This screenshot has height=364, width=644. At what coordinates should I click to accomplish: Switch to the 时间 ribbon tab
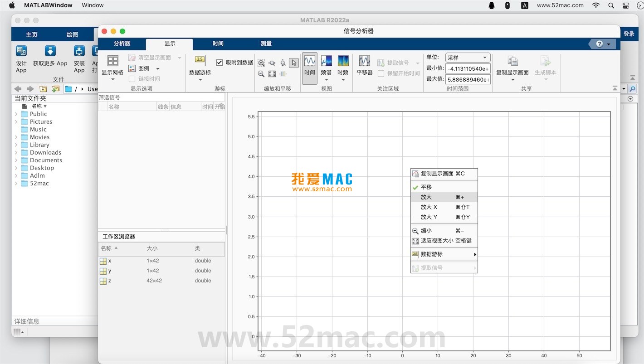pyautogui.click(x=218, y=44)
